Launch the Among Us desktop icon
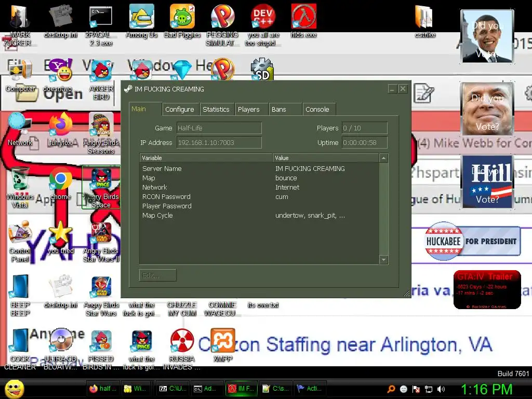 pos(141,16)
